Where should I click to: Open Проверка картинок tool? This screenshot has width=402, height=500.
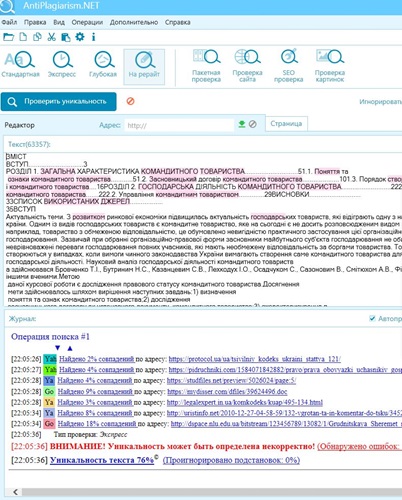point(330,66)
